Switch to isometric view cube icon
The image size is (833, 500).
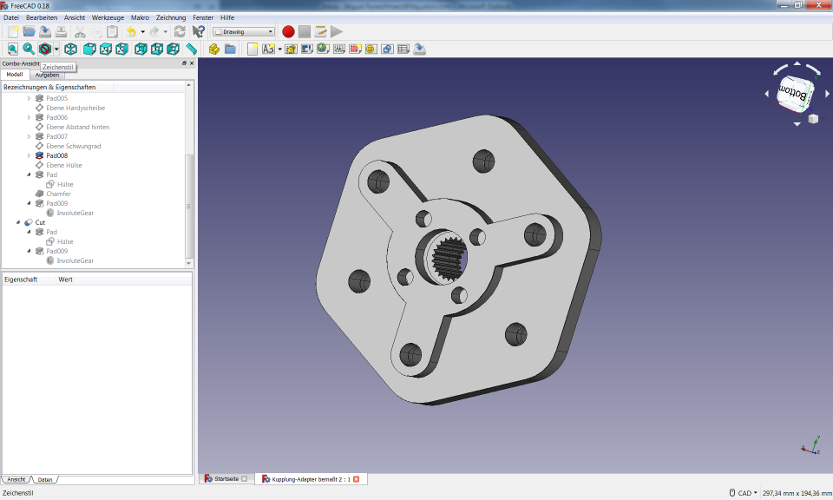pos(71,49)
